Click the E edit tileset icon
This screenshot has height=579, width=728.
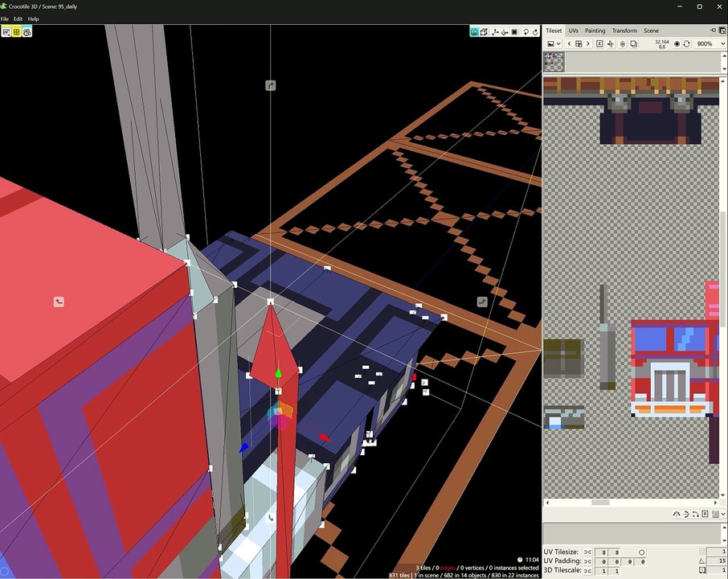pyautogui.click(x=599, y=43)
